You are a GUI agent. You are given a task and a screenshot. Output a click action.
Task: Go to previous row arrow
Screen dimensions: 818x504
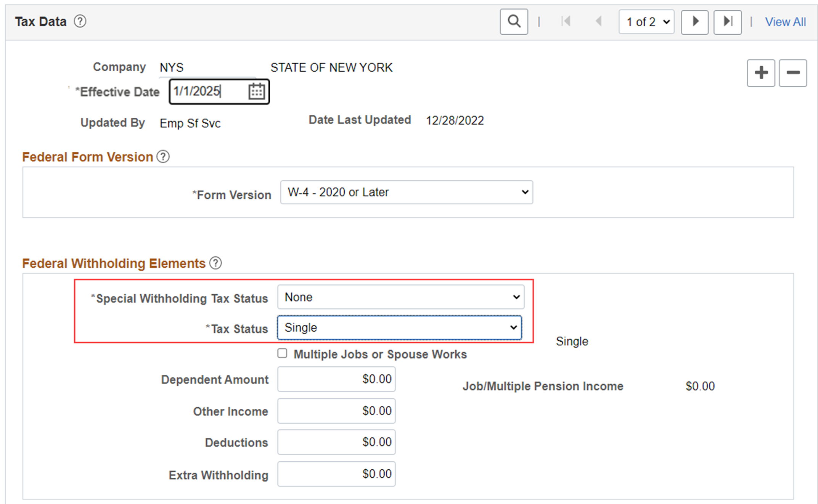point(599,21)
